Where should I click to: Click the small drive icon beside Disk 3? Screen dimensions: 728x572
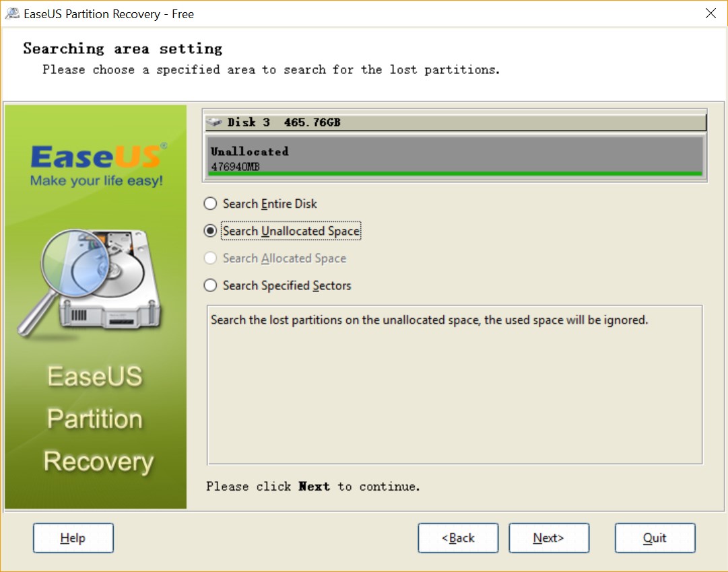point(215,122)
